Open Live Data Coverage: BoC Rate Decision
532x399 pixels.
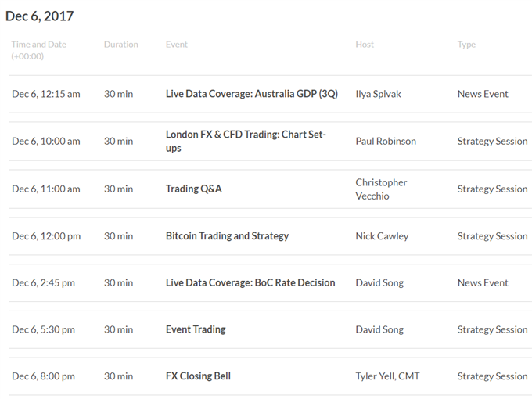click(x=250, y=282)
